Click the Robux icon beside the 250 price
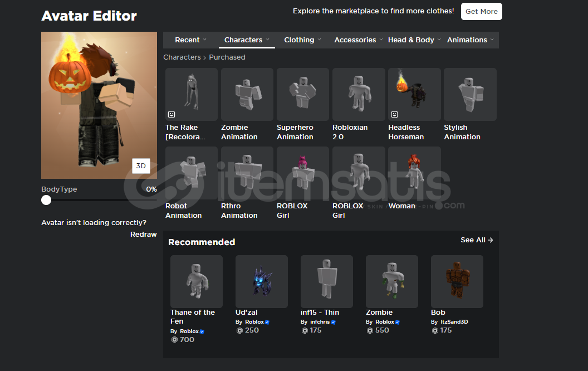Viewport: 588px width, 371px height. [x=239, y=330]
